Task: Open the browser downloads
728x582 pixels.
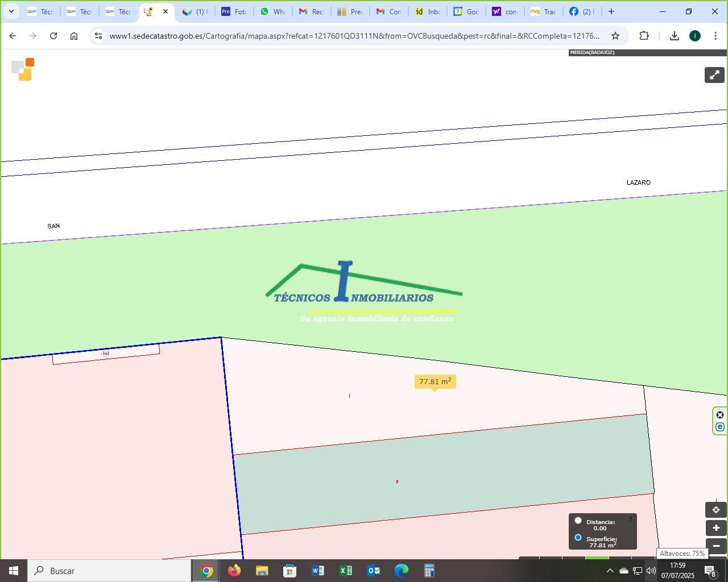Action: 675,36
